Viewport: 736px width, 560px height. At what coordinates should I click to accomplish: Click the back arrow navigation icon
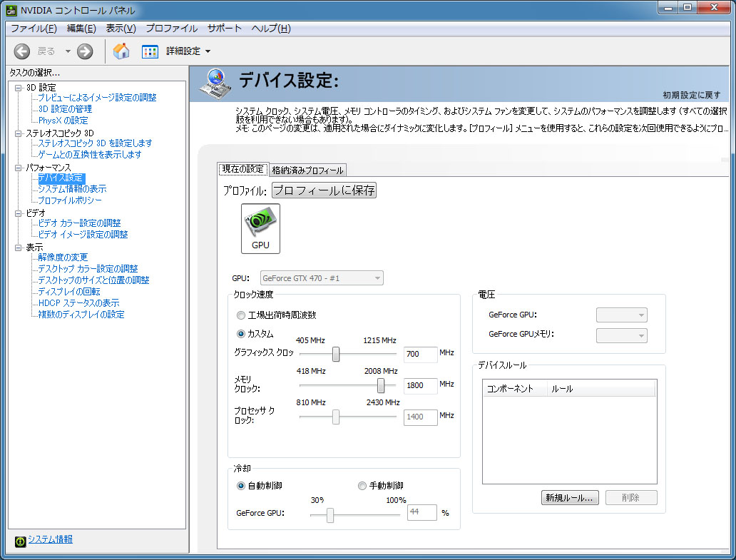click(21, 51)
